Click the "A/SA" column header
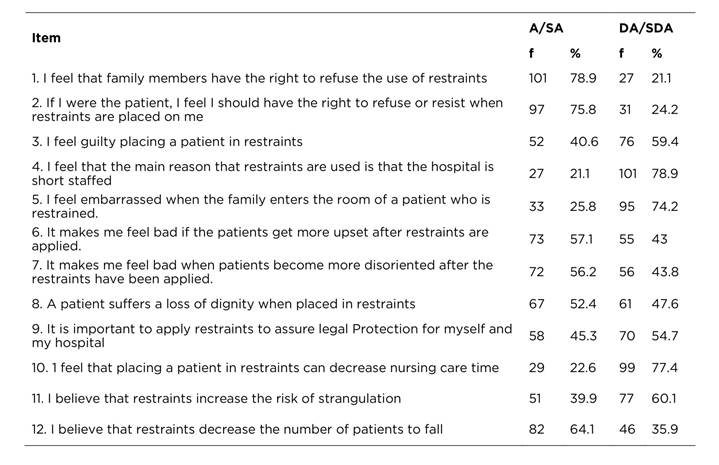719x465 pixels. click(x=545, y=27)
